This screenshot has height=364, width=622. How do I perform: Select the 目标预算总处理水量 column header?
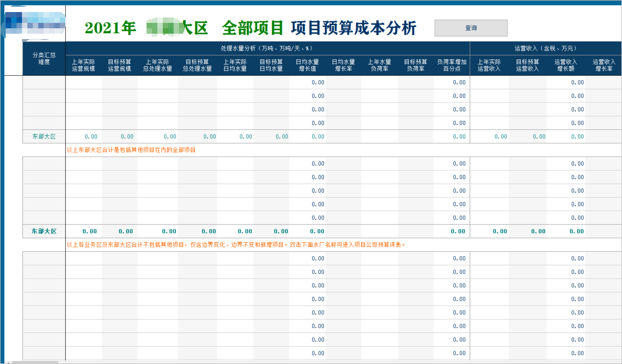pos(197,65)
